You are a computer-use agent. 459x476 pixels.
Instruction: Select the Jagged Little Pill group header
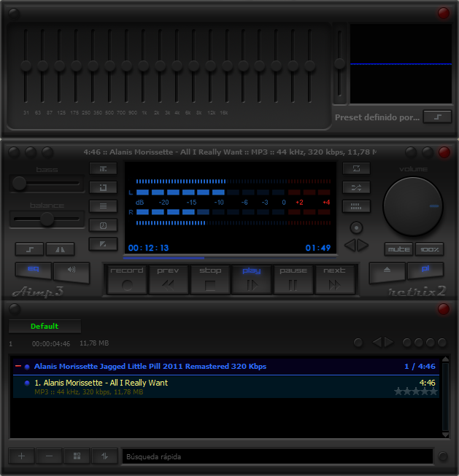(x=226, y=367)
